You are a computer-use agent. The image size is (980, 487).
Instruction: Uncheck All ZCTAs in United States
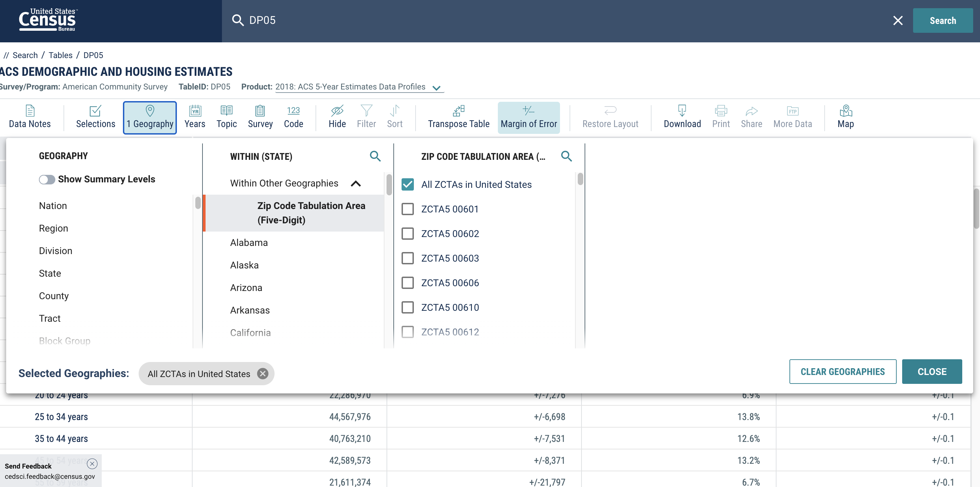coord(407,184)
